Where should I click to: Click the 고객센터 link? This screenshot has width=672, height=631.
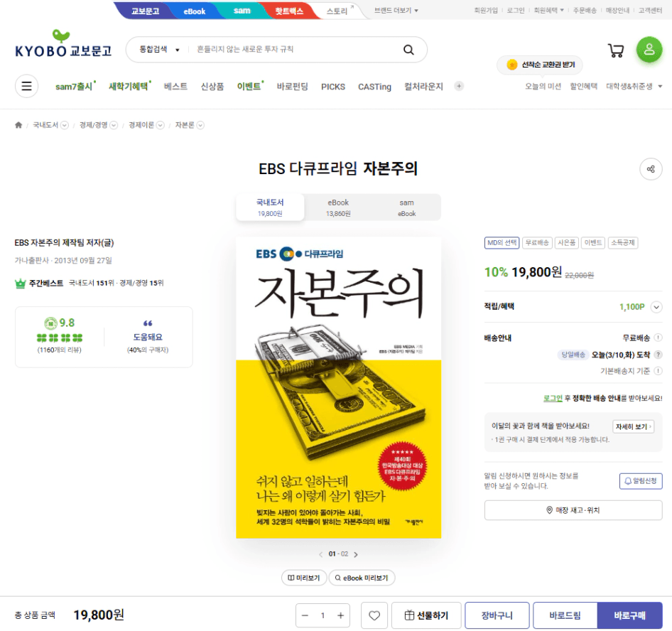point(650,10)
